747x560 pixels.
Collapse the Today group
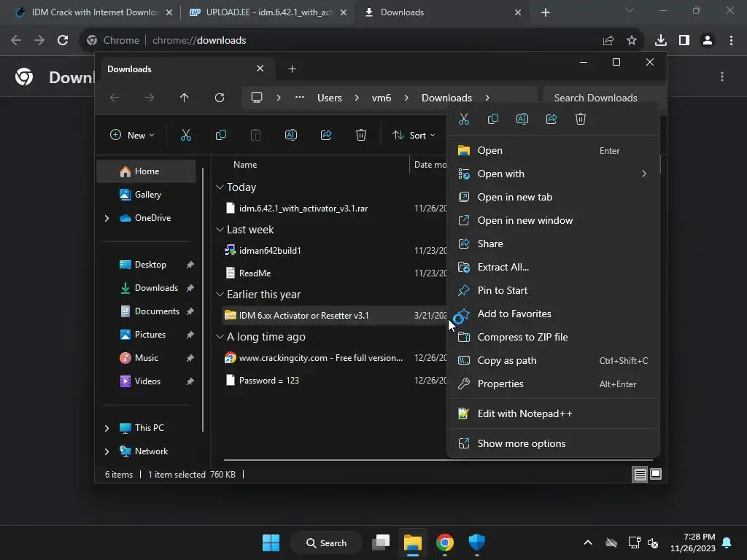tap(220, 187)
